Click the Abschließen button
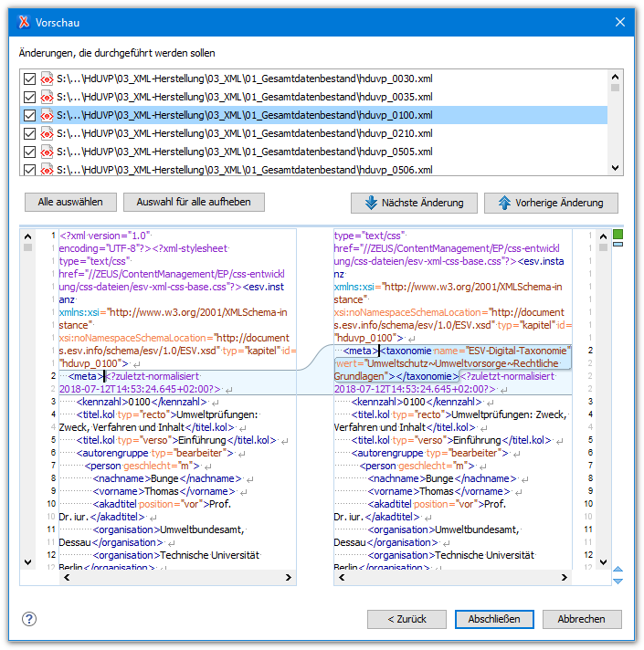 (x=494, y=619)
